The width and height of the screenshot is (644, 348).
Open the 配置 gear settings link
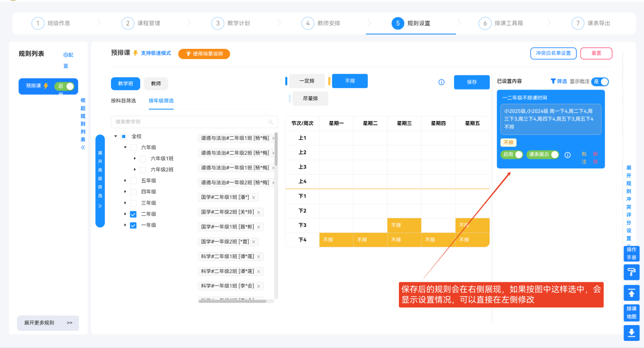point(68,60)
